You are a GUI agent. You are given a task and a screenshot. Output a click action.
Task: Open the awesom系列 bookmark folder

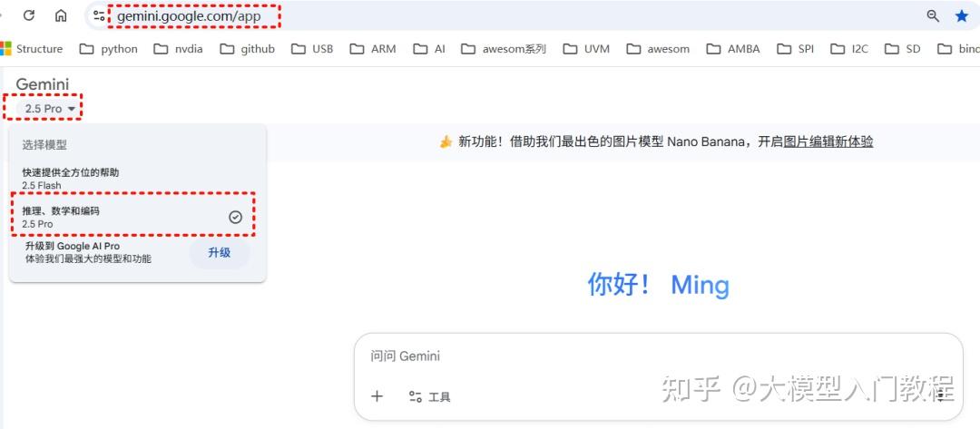click(504, 49)
